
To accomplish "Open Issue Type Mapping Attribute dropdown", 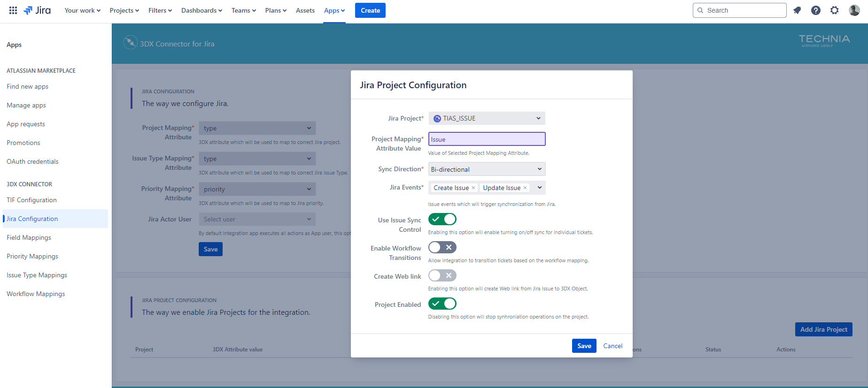I will pos(257,159).
